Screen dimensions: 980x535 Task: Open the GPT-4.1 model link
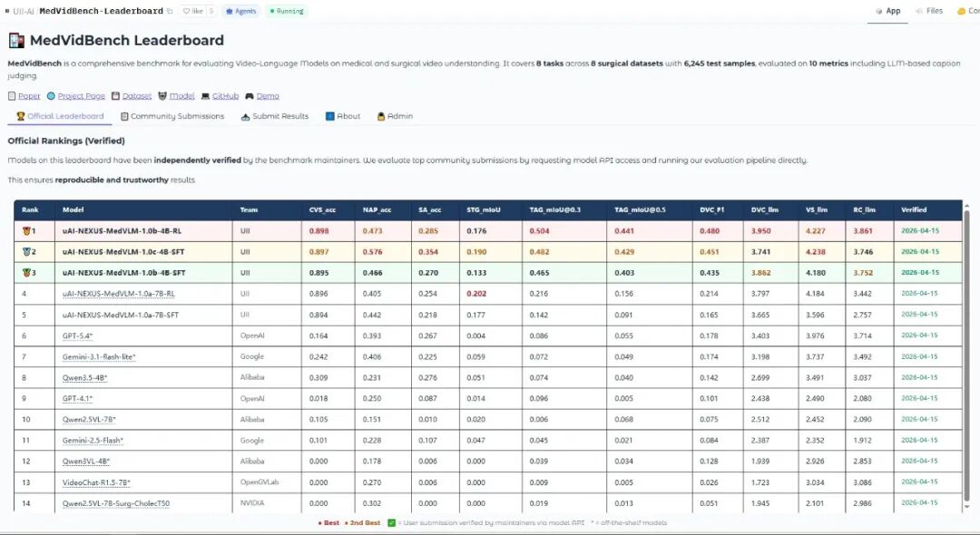[77, 398]
